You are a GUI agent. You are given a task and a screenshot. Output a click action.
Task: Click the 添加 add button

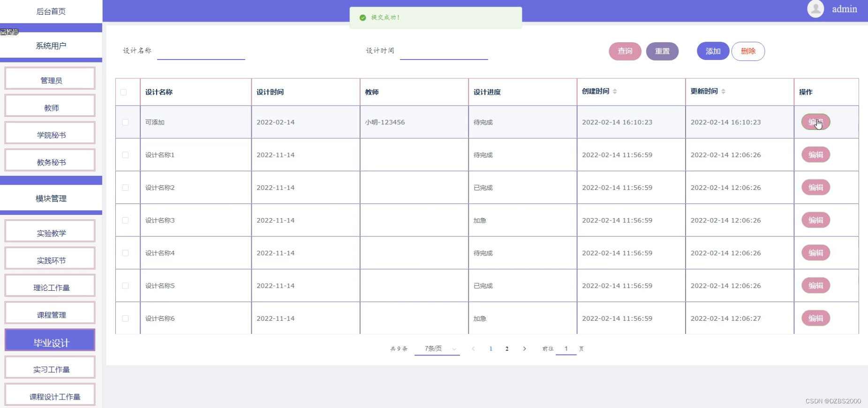coord(713,51)
